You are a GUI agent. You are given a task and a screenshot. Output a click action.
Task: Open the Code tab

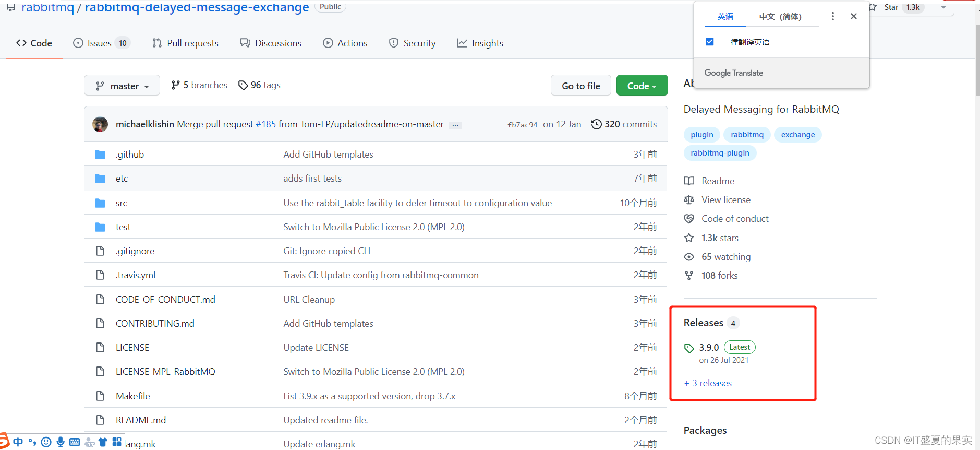34,43
